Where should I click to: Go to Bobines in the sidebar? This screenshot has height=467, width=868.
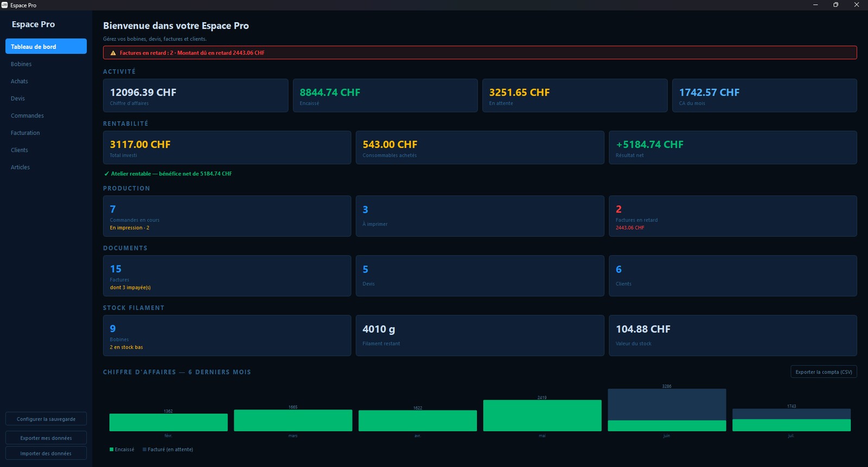(x=46, y=64)
